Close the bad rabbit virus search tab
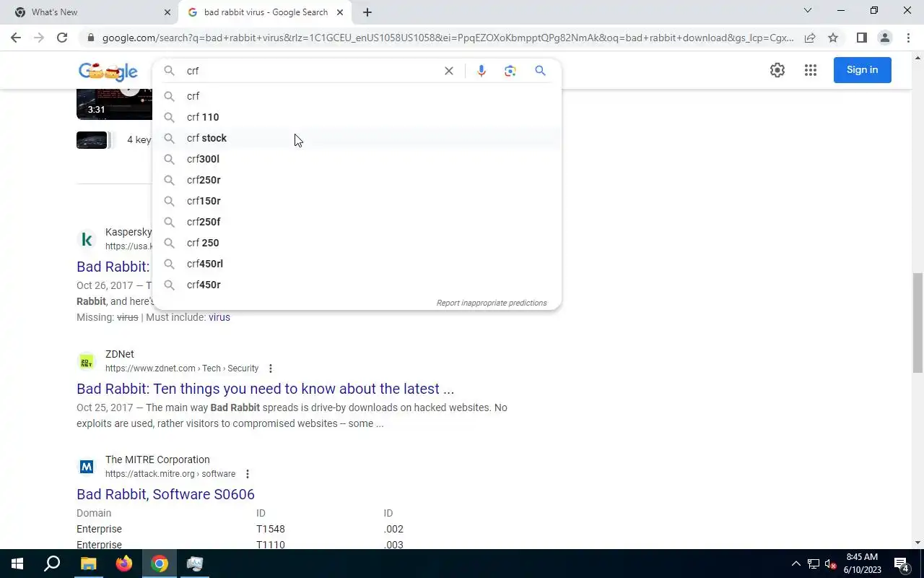Viewport: 924px width, 578px height. point(340,12)
